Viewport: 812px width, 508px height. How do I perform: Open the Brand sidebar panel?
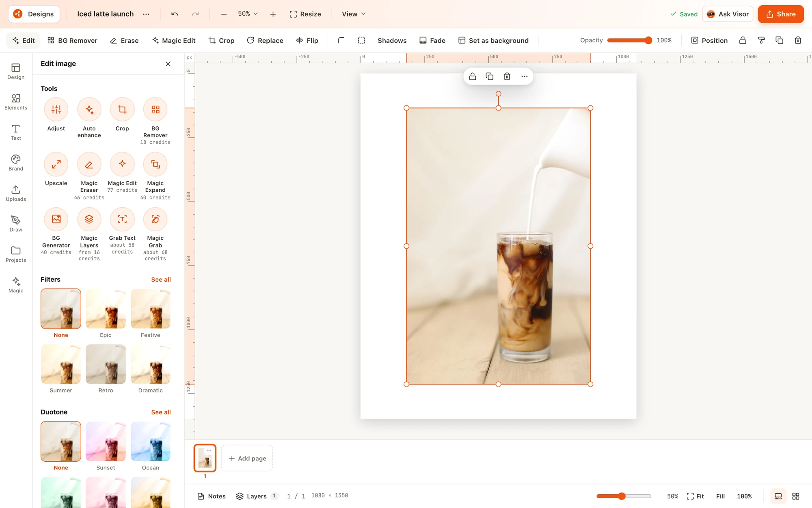16,163
